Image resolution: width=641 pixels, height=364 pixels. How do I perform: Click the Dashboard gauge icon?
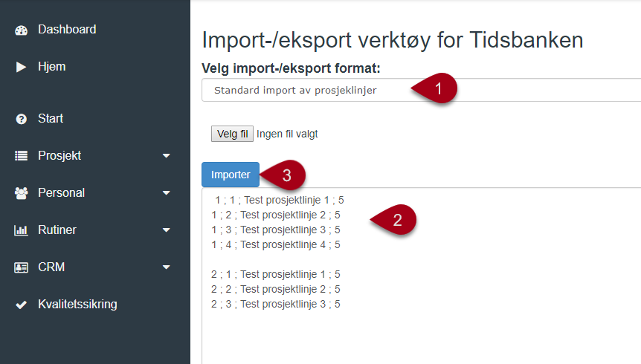click(22, 30)
